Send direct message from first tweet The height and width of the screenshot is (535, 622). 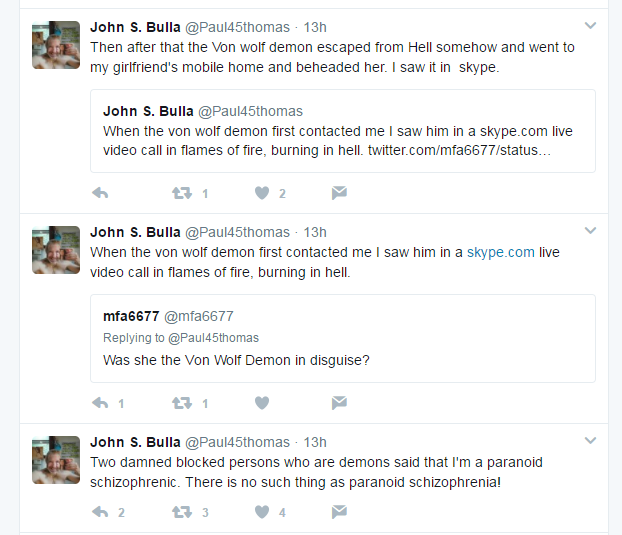[339, 193]
